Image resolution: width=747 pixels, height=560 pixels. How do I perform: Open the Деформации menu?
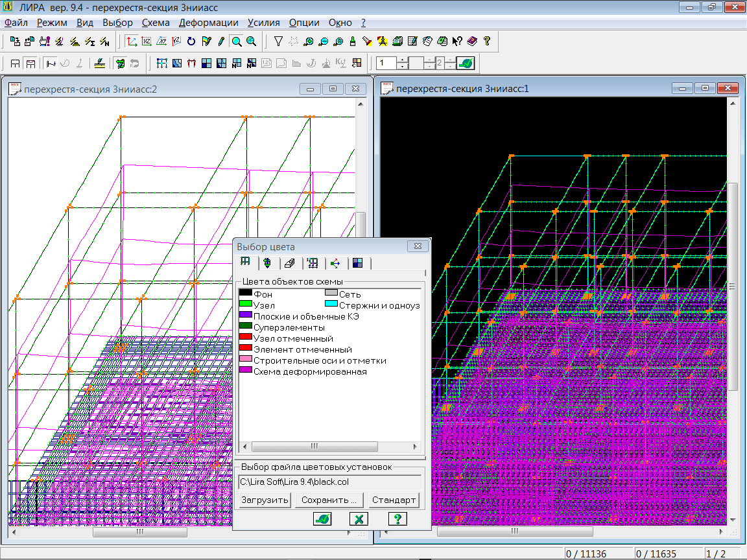(x=209, y=22)
